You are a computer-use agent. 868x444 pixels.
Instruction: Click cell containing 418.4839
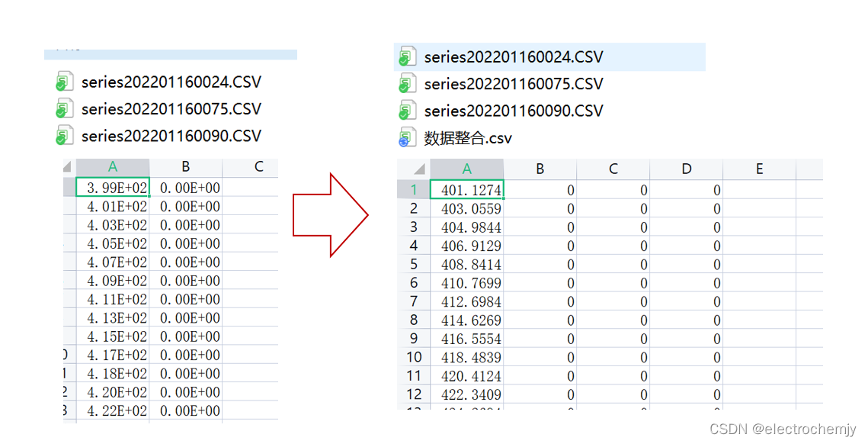(x=466, y=357)
